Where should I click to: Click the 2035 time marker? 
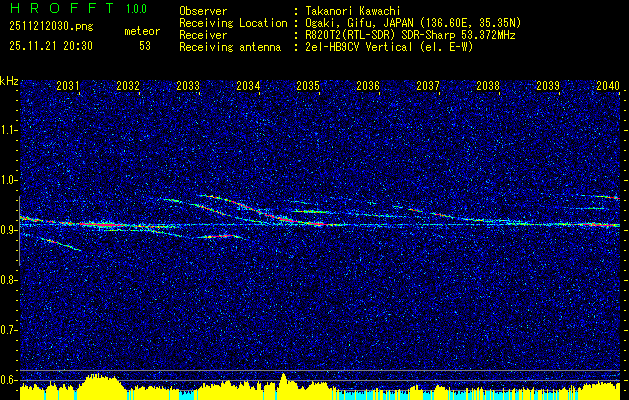click(308, 85)
